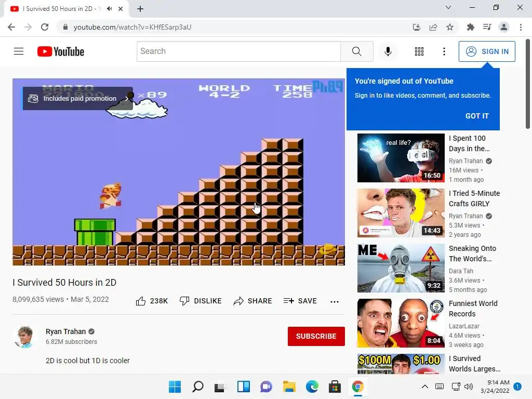This screenshot has width=532, height=399.
Task: Open the volume icon in system tray
Action: 469,387
